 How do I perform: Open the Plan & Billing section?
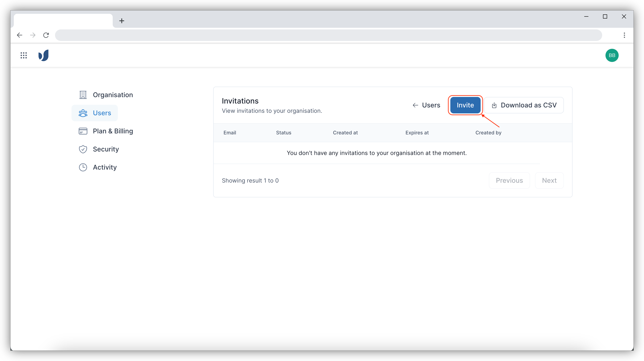(113, 131)
